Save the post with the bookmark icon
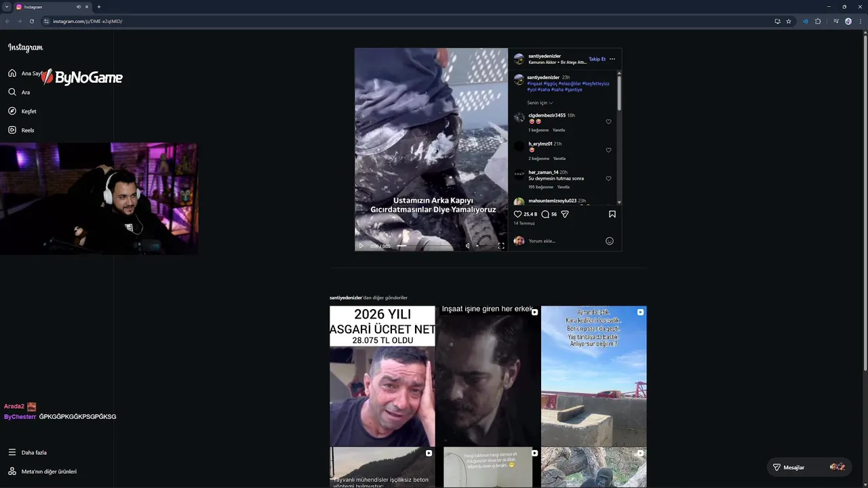 (x=612, y=214)
